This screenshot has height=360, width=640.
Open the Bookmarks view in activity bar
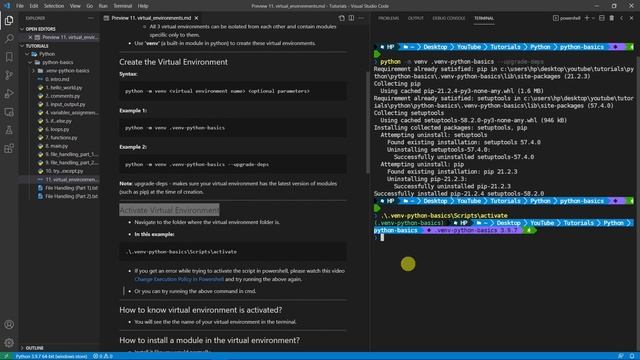9,57
